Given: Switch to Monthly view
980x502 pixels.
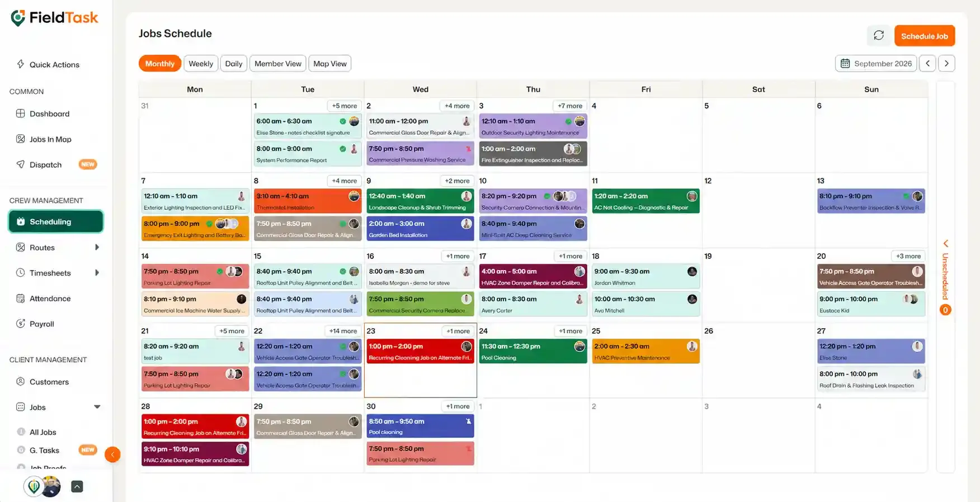Looking at the screenshot, I should [x=160, y=64].
